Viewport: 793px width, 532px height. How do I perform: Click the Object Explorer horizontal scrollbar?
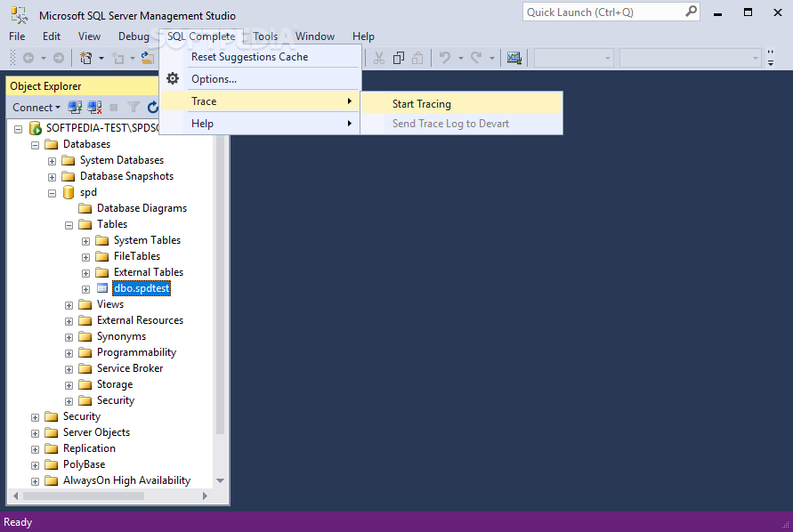coord(83,496)
